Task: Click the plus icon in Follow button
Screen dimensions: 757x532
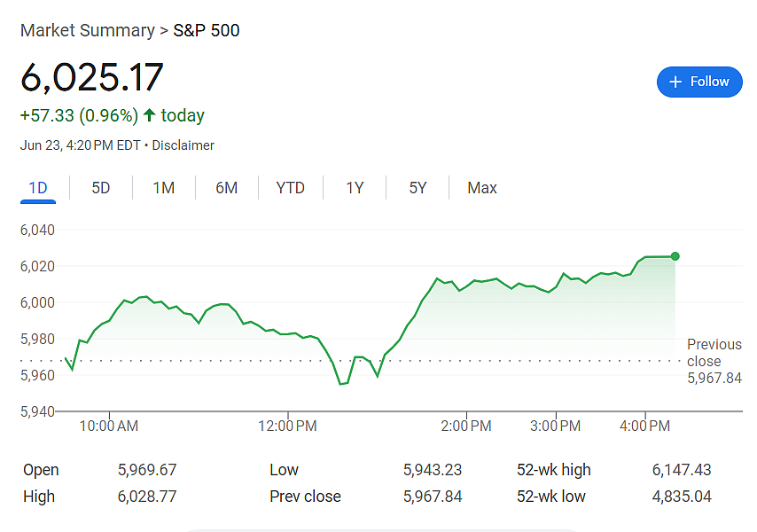Action: click(675, 82)
